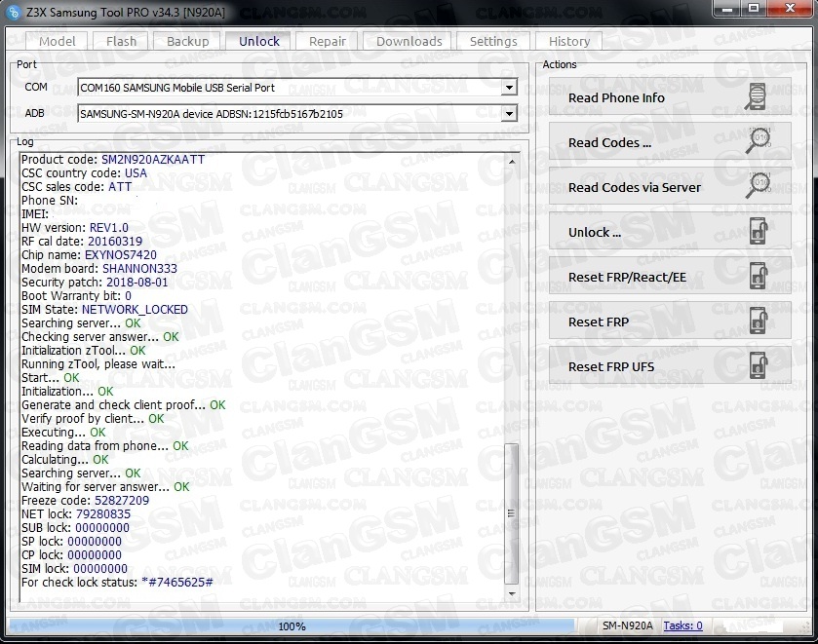
Task: Click the Reset FRP/React/EE phone icon
Action: coord(759,276)
